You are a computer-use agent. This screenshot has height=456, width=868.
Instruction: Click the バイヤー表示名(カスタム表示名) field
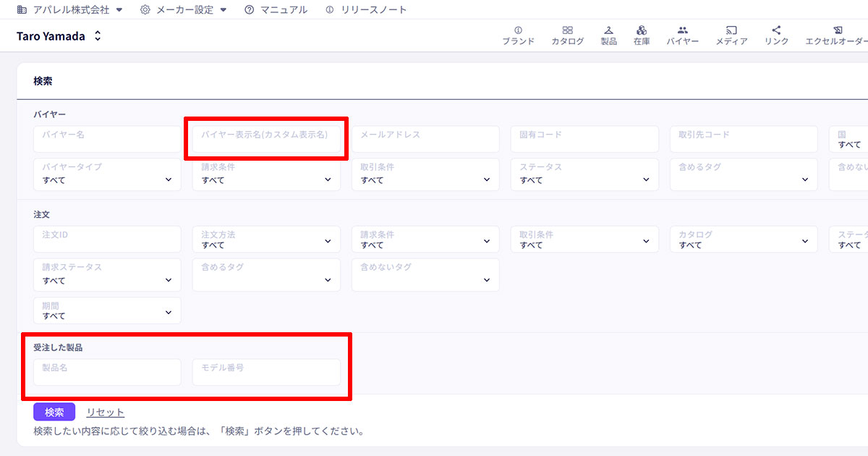pyautogui.click(x=266, y=139)
